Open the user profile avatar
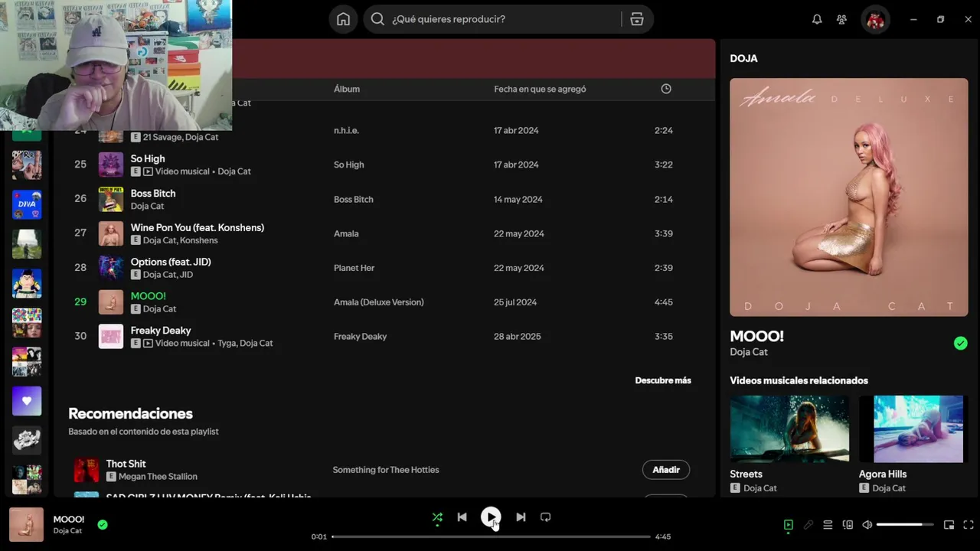Viewport: 980px width, 551px height. click(875, 19)
